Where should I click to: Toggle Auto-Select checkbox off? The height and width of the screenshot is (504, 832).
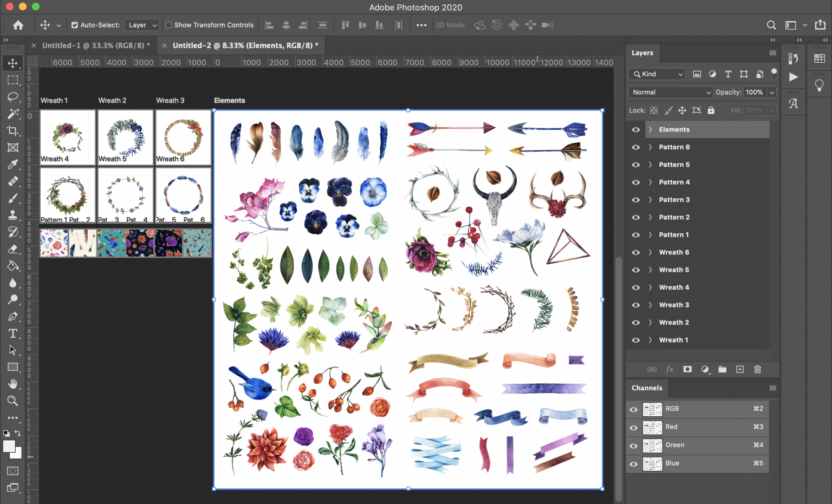74,25
